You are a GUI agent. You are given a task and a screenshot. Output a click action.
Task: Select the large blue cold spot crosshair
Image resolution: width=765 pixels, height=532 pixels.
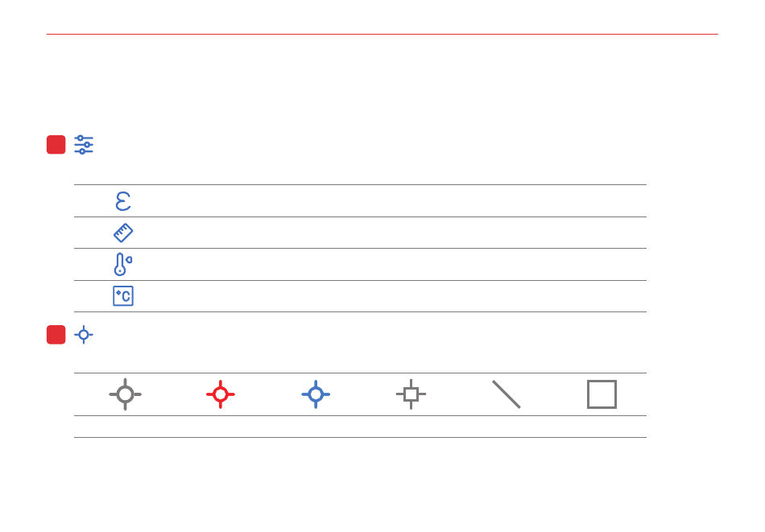click(x=316, y=394)
